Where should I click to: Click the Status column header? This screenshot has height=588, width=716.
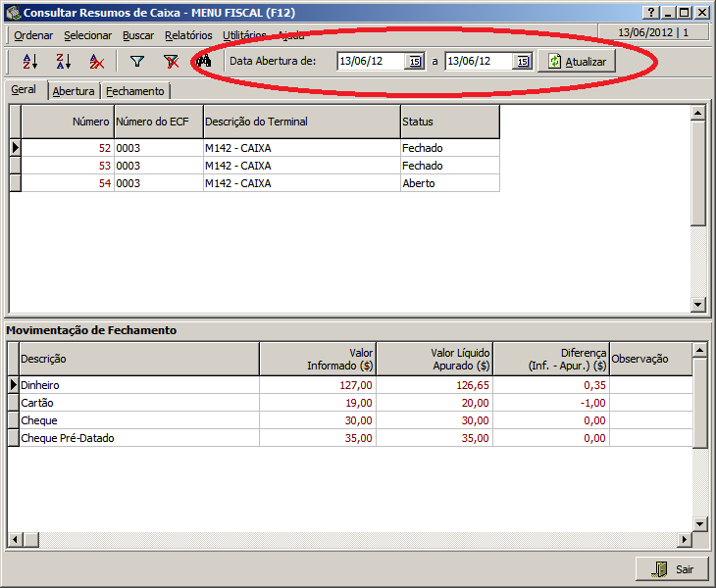click(449, 122)
